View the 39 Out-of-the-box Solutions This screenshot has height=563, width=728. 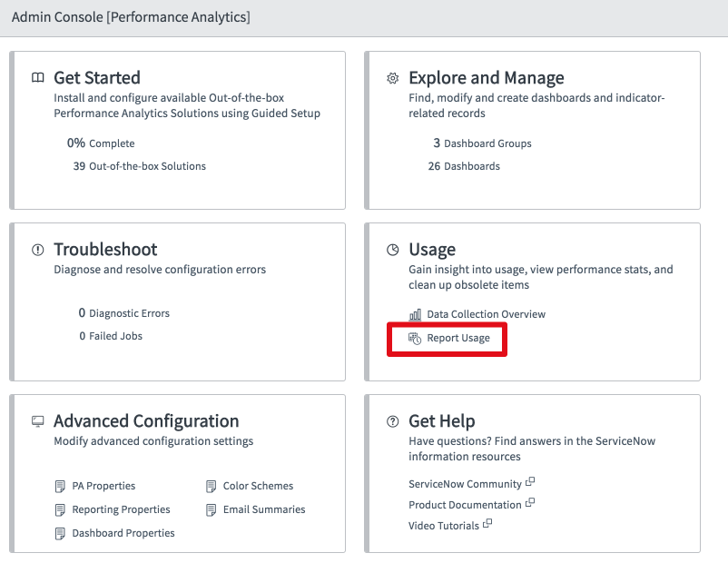tap(139, 166)
